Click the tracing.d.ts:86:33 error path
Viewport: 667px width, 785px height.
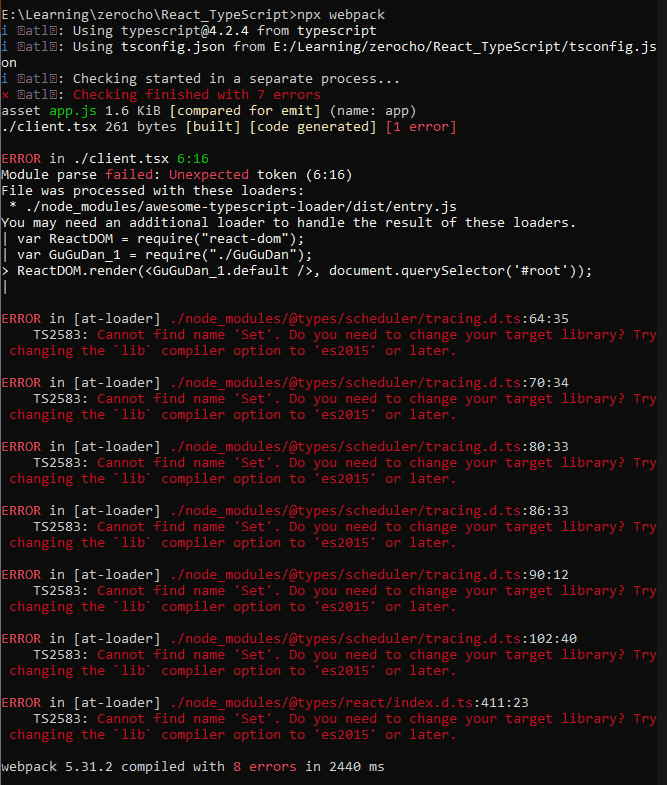(369, 512)
